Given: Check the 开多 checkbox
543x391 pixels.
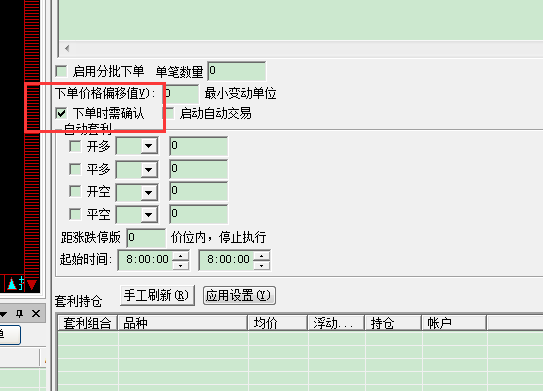Looking at the screenshot, I should 75,146.
